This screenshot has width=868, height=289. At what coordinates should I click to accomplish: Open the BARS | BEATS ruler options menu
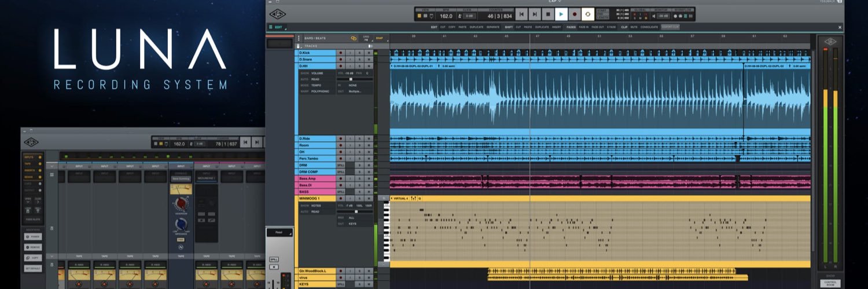(299, 38)
